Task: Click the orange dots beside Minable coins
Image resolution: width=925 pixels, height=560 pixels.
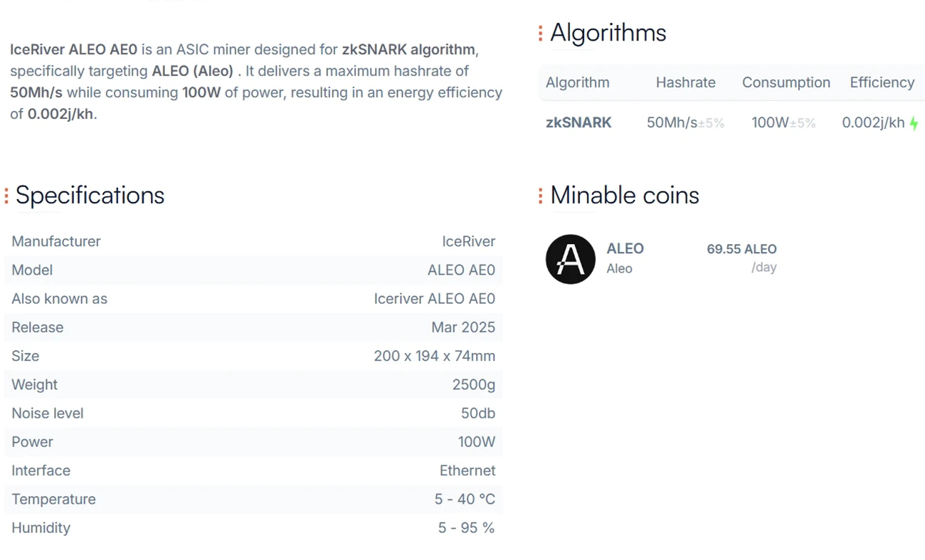Action: click(541, 196)
